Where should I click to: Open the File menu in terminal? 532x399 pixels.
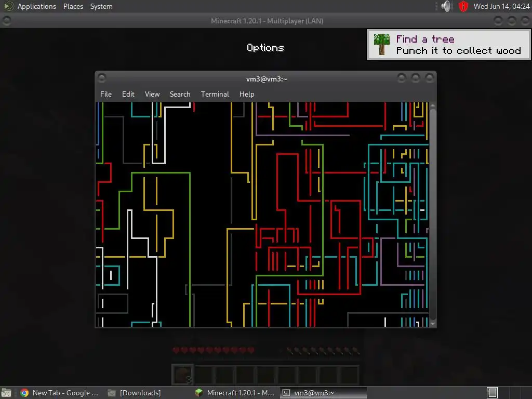point(106,95)
